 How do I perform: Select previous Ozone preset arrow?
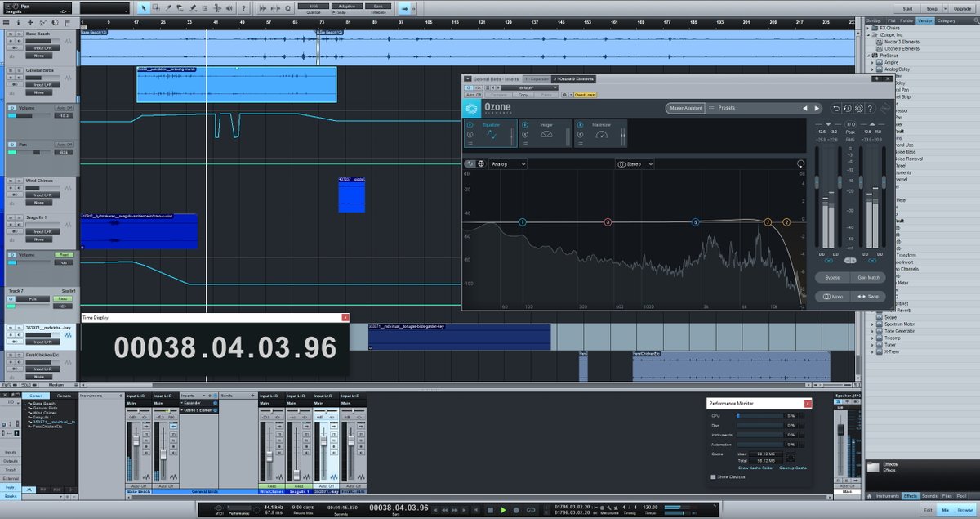point(805,108)
